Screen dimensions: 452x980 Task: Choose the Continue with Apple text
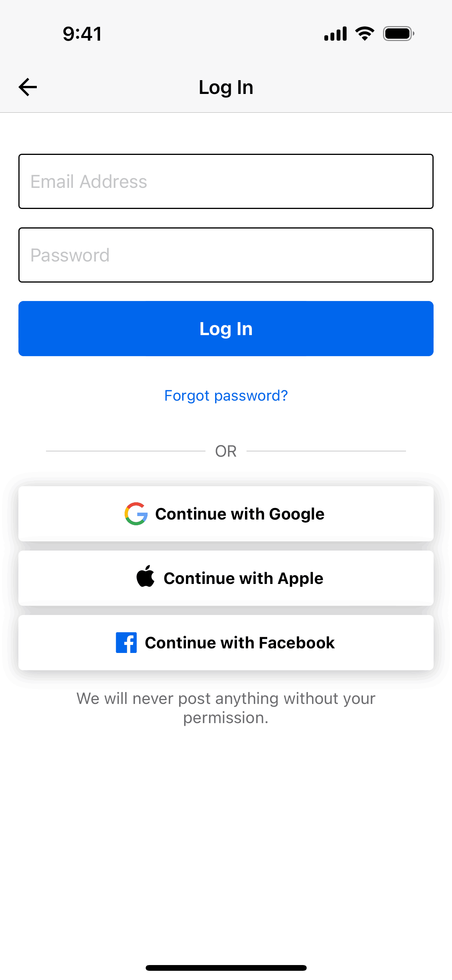(243, 578)
